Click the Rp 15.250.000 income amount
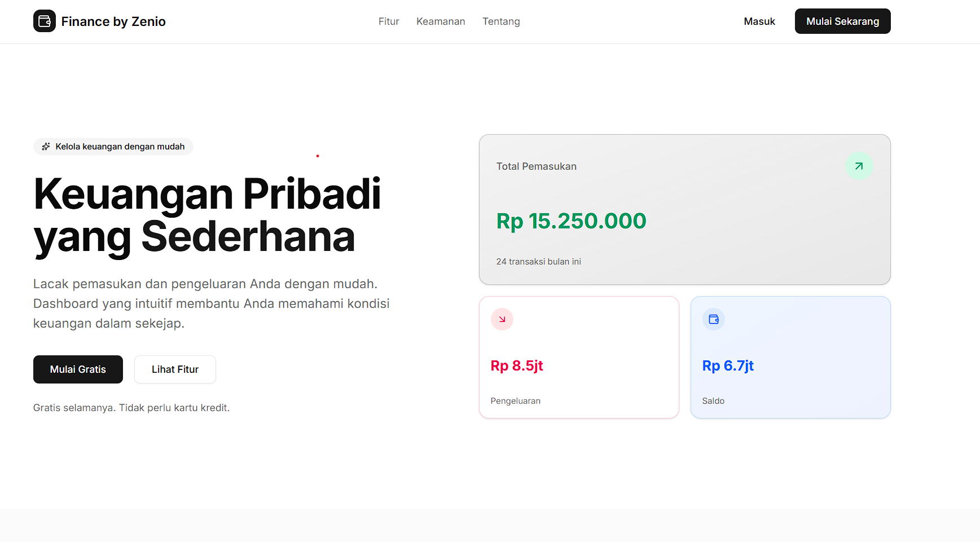The width and height of the screenshot is (980, 542). [x=571, y=221]
